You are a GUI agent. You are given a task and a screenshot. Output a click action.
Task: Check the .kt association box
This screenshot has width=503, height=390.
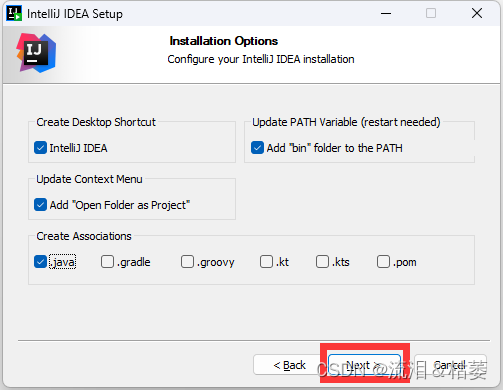(266, 262)
